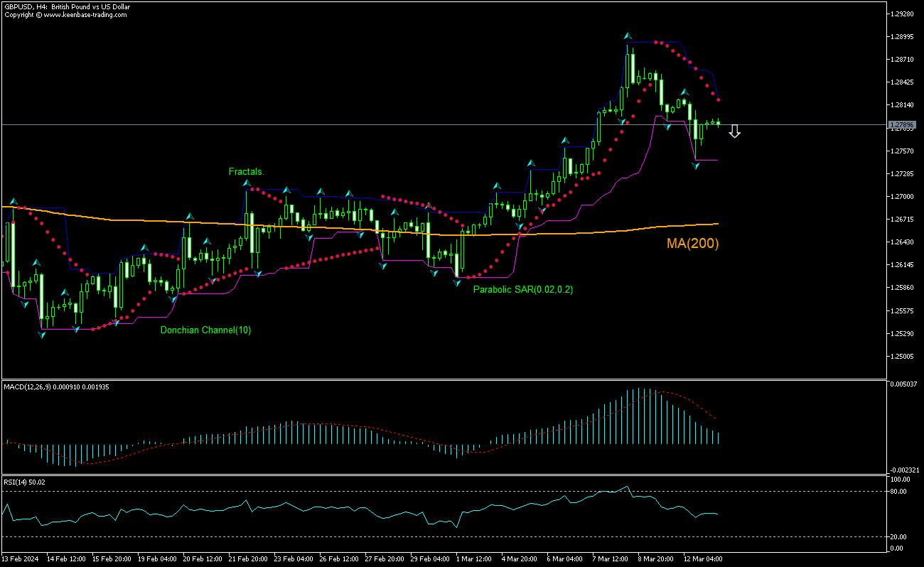924x567 pixels.
Task: Open the MA(200) label on the chart
Action: [692, 244]
